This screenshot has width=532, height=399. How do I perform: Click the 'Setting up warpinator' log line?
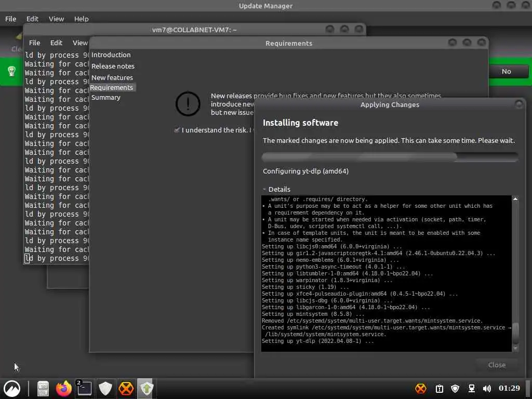point(327,280)
